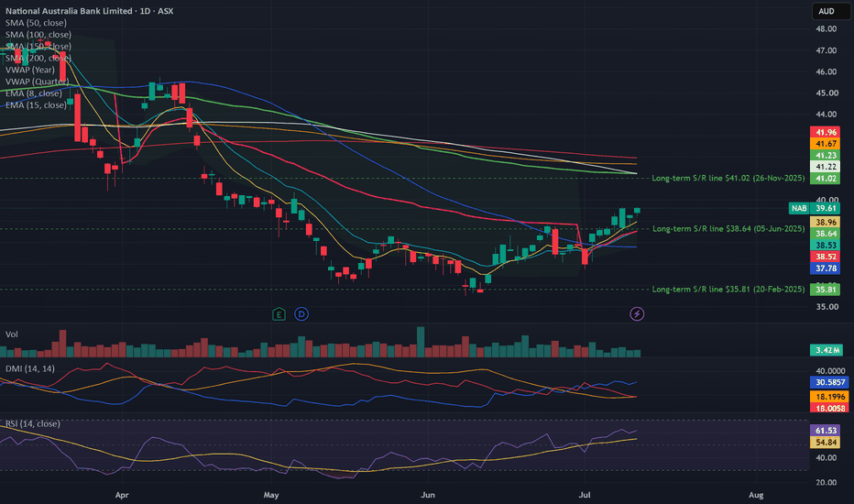Click the purple 61.53 RSI value label
This screenshot has width=854, height=504.
coord(825,431)
